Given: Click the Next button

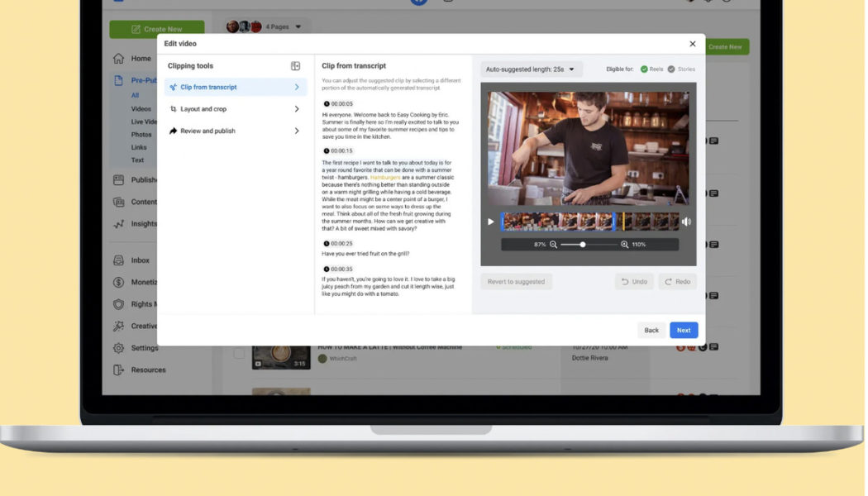Looking at the screenshot, I should [683, 329].
